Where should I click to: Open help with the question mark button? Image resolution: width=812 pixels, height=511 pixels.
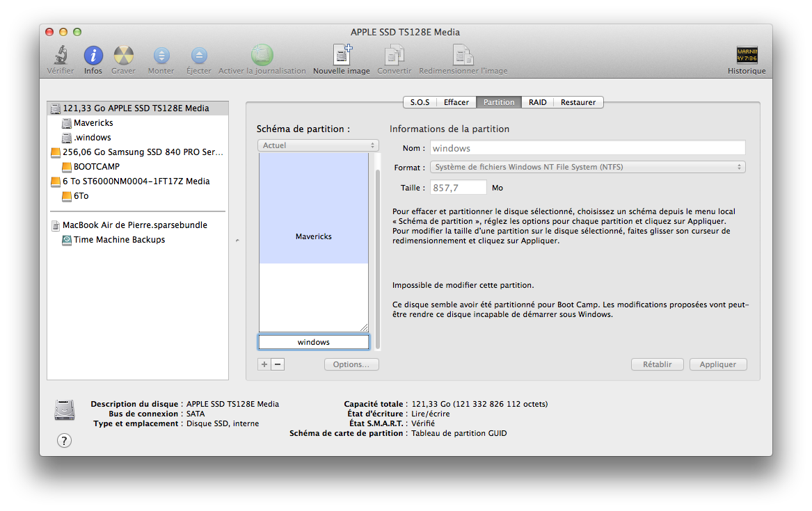coord(64,441)
